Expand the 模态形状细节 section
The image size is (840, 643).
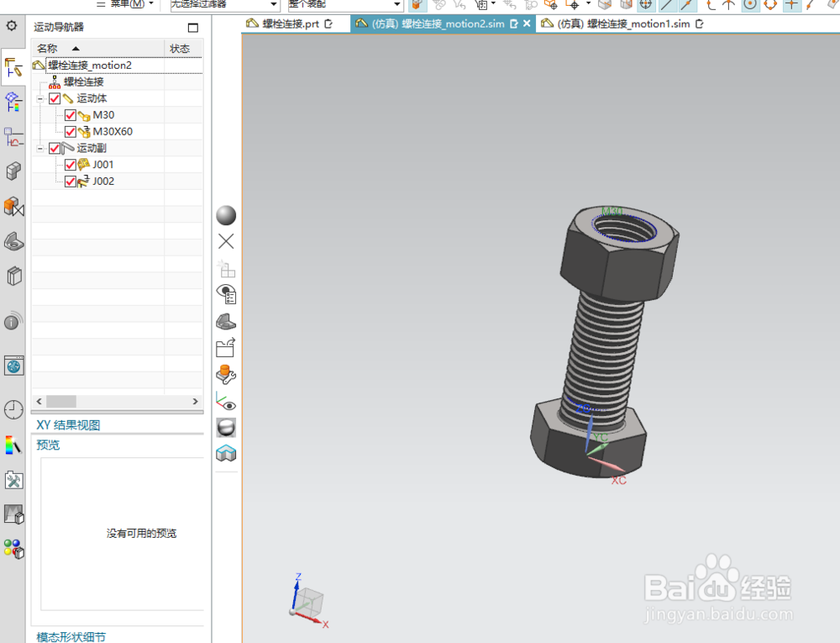[71, 636]
